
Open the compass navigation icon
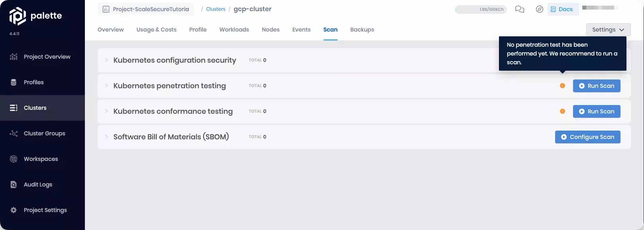click(540, 9)
